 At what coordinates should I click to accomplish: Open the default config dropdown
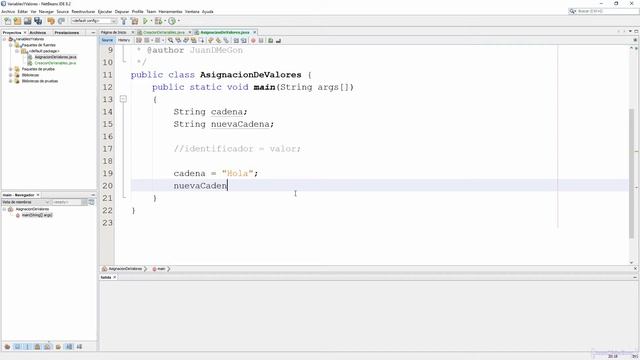[94, 21]
